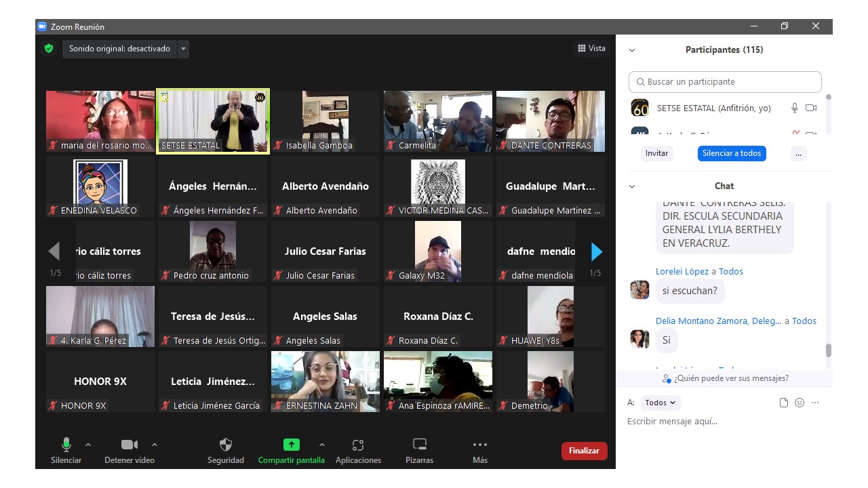The width and height of the screenshot is (868, 488).
Task: Go to previous page of video gallery
Action: tap(54, 251)
